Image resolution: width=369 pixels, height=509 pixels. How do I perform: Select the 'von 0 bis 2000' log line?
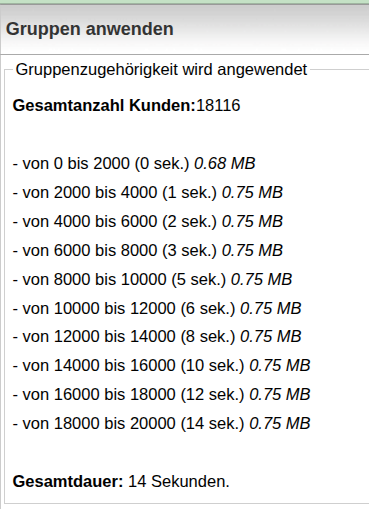tap(134, 164)
